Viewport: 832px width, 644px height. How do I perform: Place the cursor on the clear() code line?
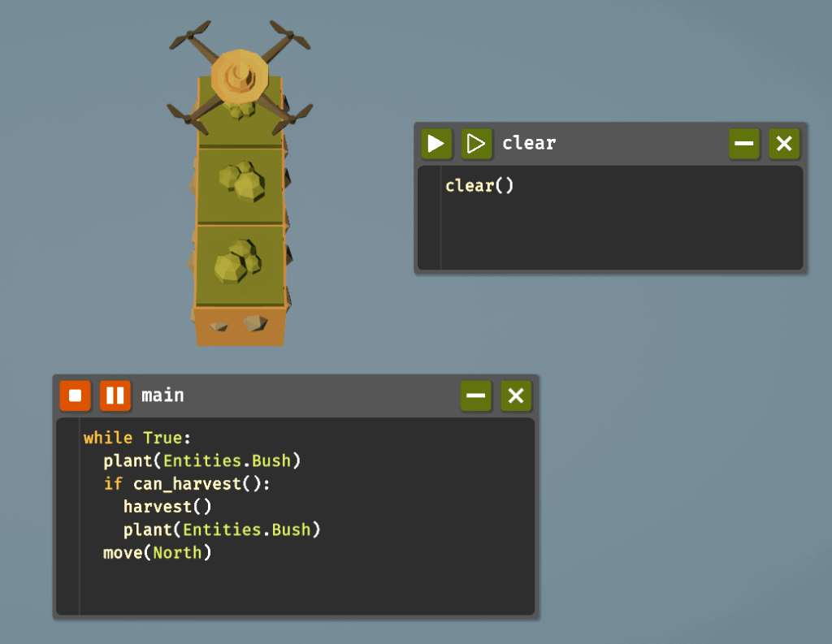pos(479,186)
